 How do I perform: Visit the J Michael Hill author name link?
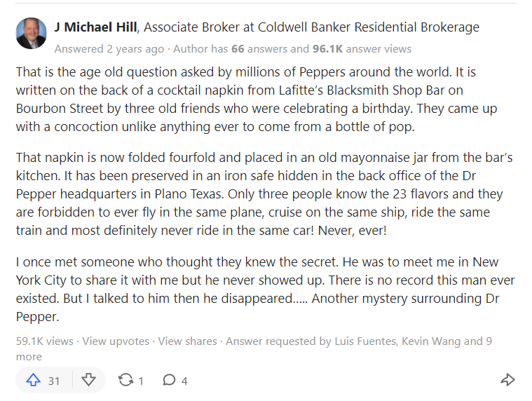(x=96, y=27)
